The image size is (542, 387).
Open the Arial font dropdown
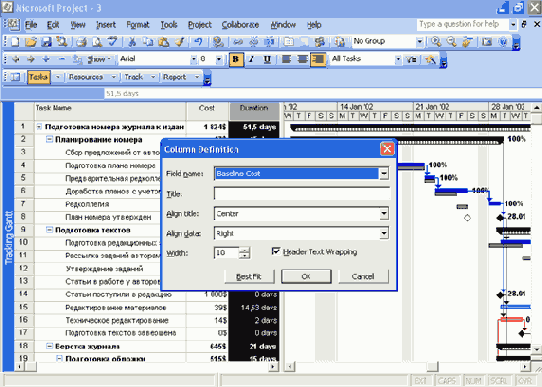(x=194, y=59)
